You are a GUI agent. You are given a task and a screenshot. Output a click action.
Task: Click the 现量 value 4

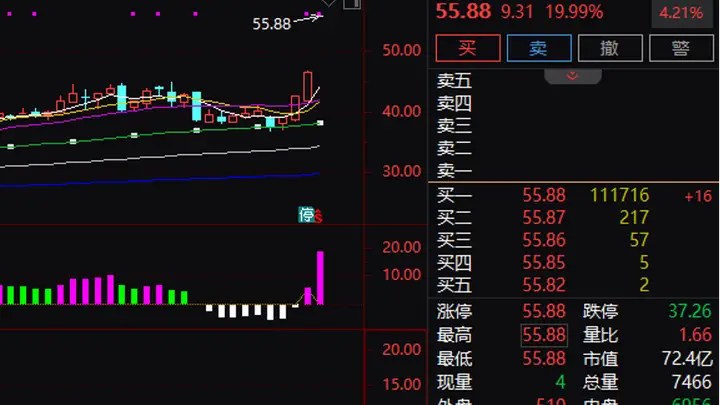pos(560,382)
